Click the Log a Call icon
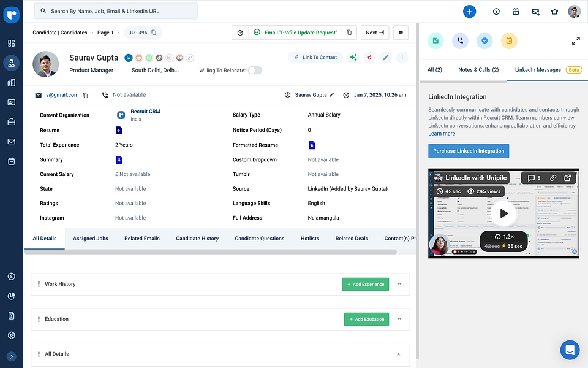 tap(460, 40)
